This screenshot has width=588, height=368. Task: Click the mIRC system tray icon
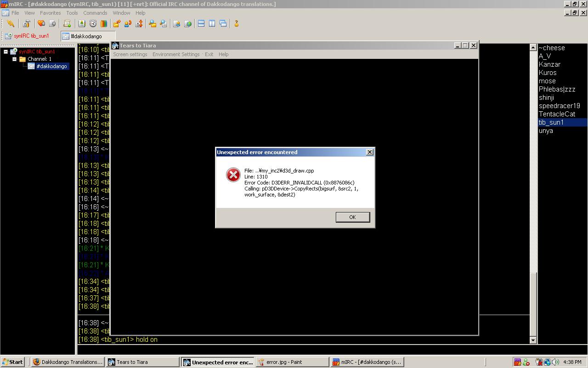pos(518,362)
